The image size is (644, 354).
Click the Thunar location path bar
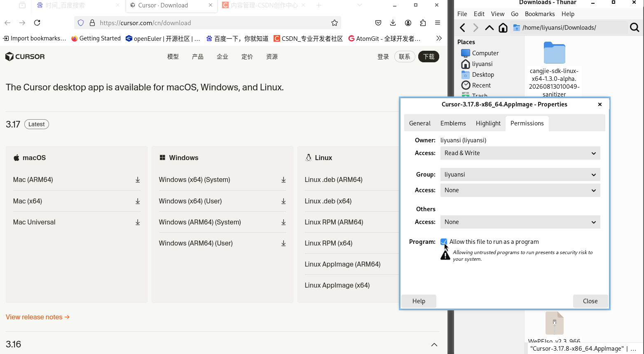click(x=569, y=28)
